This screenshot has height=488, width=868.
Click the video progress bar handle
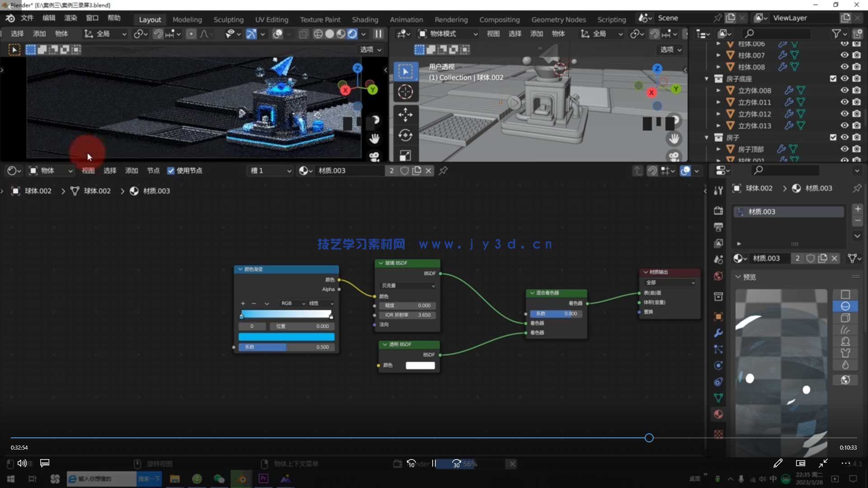click(649, 438)
